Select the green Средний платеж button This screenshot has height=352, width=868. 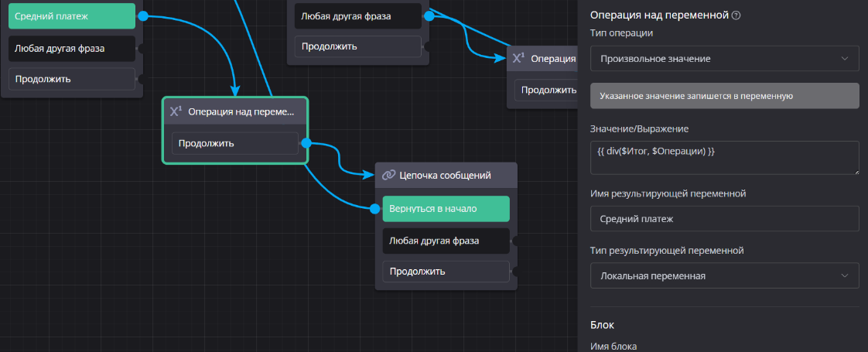point(72,15)
